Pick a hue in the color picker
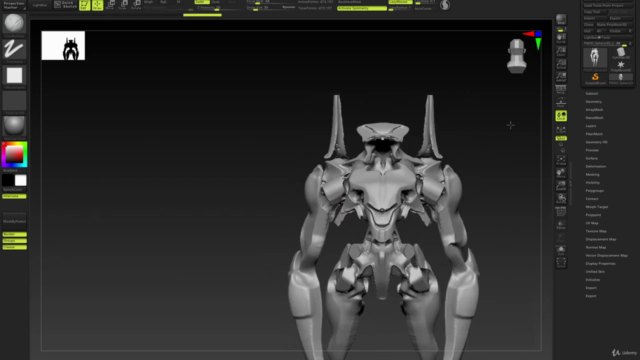The image size is (640, 360). 15,154
